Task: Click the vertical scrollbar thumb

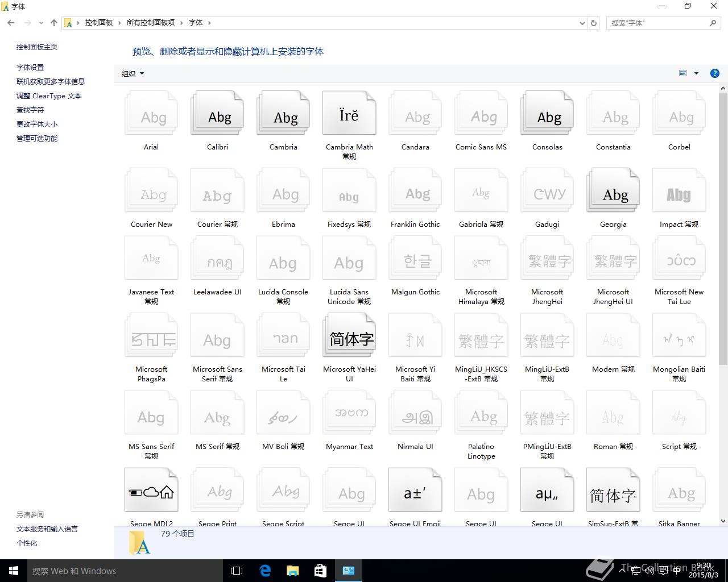Action: click(x=723, y=230)
